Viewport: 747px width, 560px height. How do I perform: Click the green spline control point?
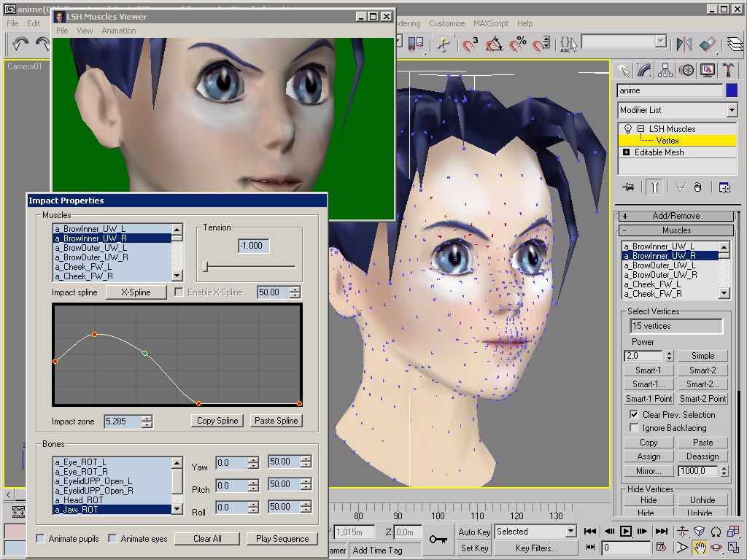145,354
